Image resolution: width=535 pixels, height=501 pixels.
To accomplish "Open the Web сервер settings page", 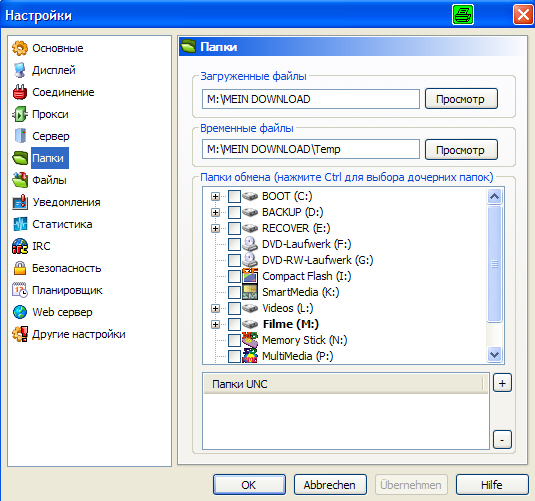I will point(62,312).
